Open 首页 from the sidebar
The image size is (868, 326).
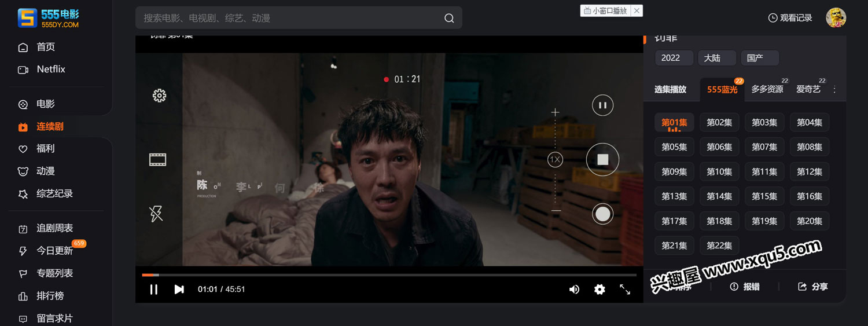[36, 47]
